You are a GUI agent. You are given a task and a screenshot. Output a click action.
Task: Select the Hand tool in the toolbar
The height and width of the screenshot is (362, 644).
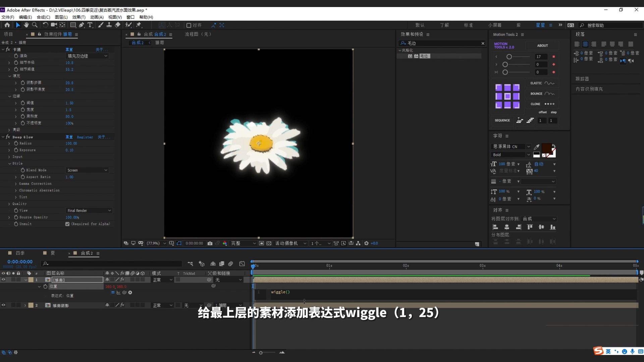26,25
